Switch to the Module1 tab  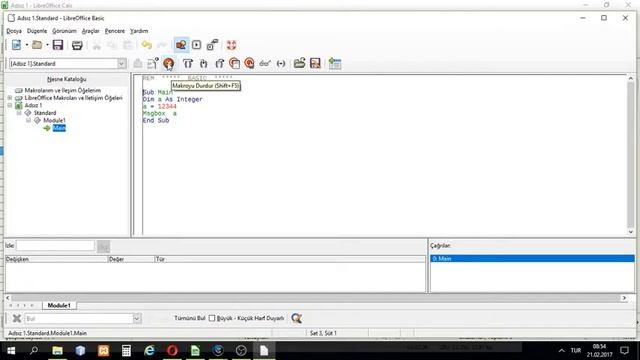click(x=59, y=305)
